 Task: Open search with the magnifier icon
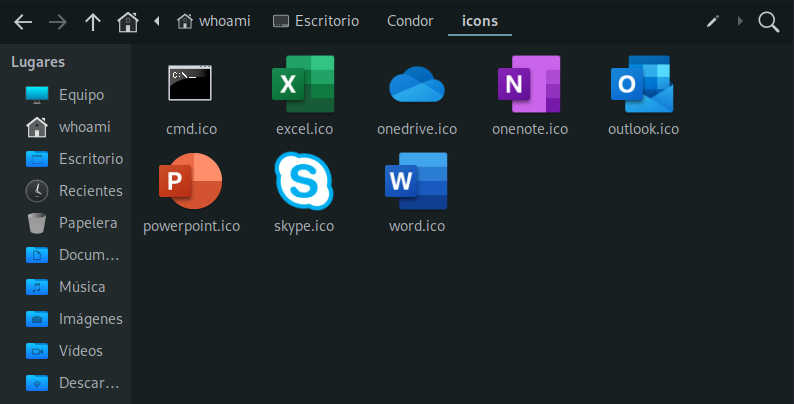(x=768, y=22)
